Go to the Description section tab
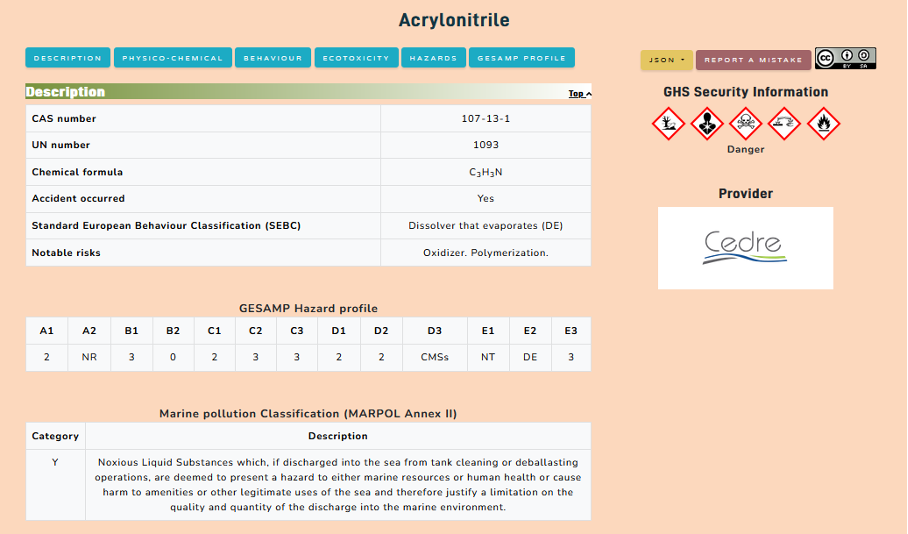This screenshot has width=908, height=534. point(68,58)
